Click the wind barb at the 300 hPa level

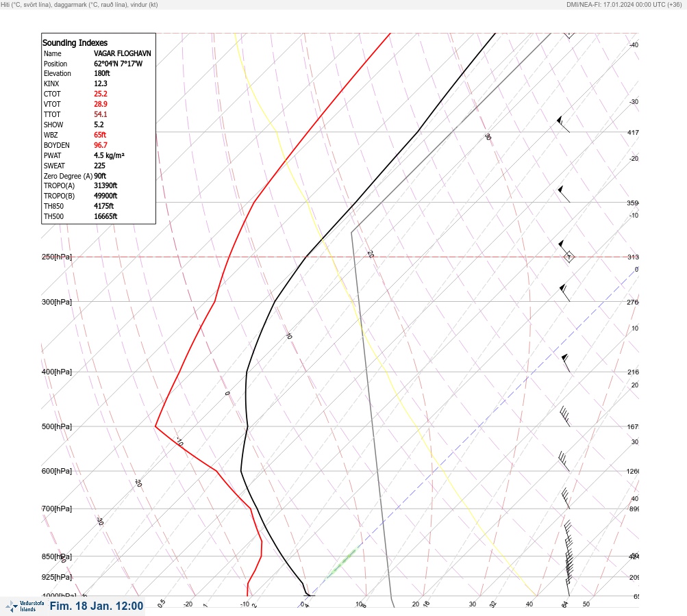565,293
